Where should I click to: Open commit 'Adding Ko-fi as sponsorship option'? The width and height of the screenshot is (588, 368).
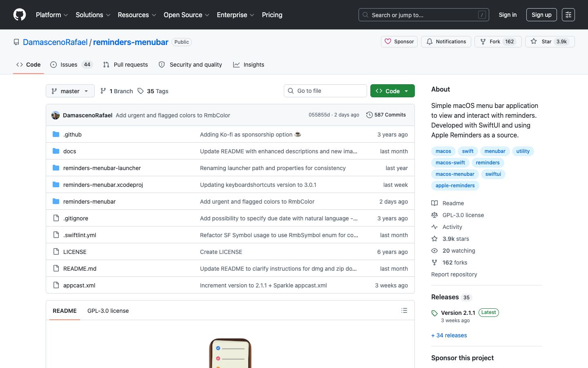[250, 135]
